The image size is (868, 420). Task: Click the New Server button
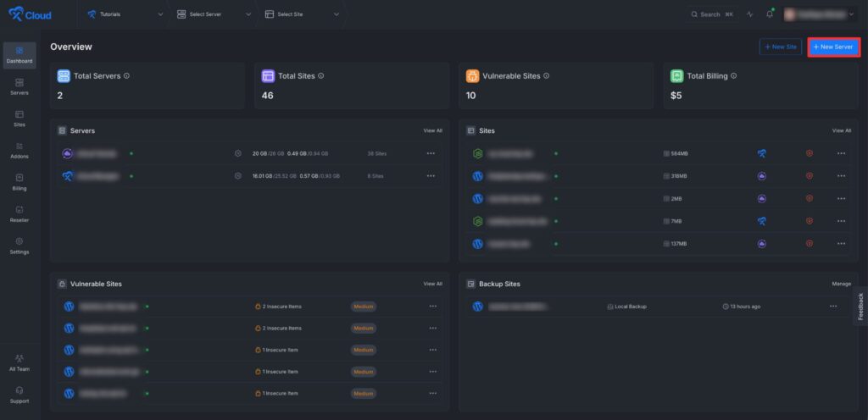click(833, 47)
